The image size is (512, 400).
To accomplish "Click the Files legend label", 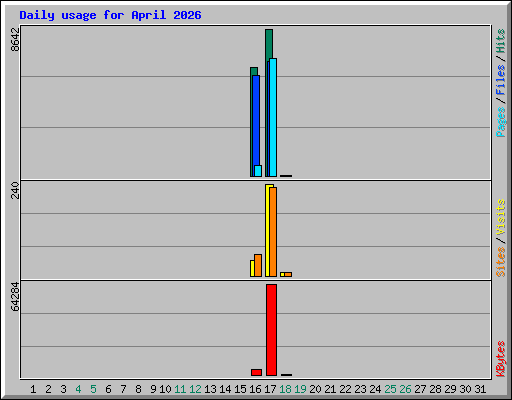I will click(x=501, y=80).
